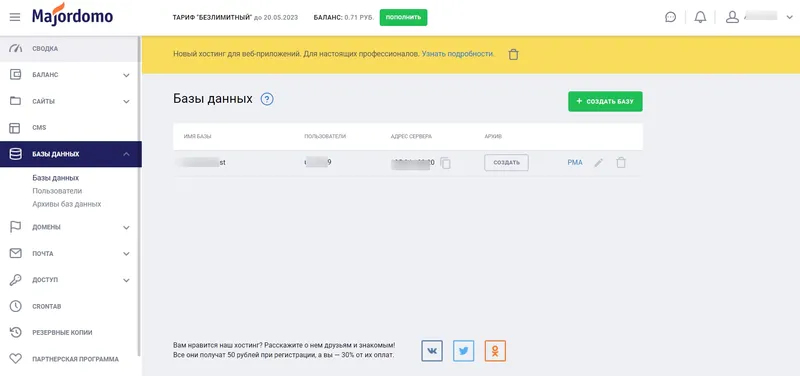Click the ПАРТНЕРСКАЯ ПРОГРАММА heart icon
This screenshot has width=800, height=376.
[16, 359]
